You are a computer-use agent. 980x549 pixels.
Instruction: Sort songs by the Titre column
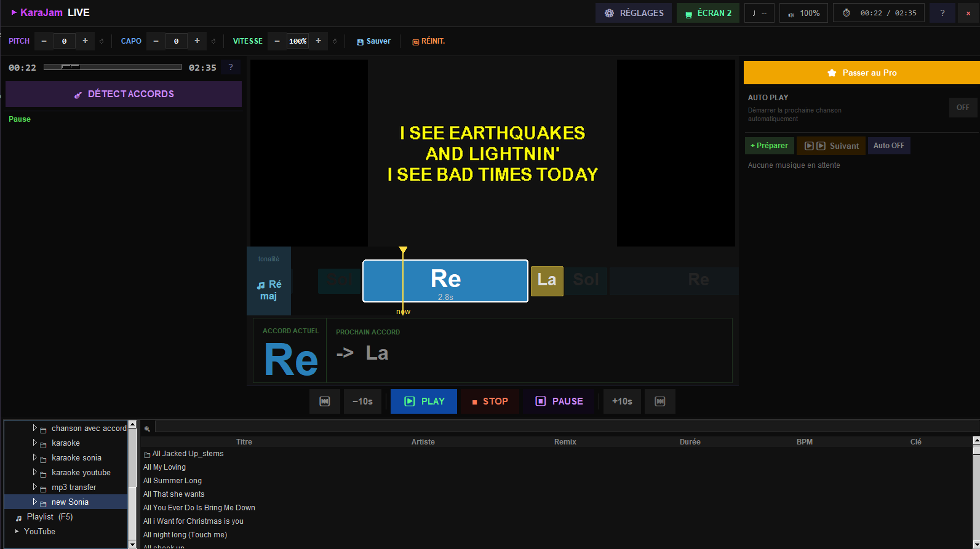[x=244, y=442]
